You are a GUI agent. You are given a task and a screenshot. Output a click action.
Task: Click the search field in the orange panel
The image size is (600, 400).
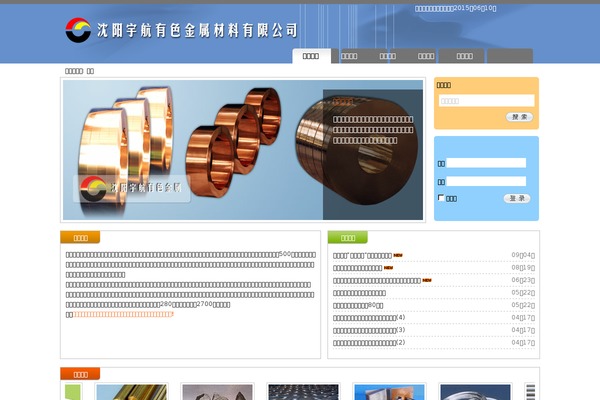coord(486,101)
